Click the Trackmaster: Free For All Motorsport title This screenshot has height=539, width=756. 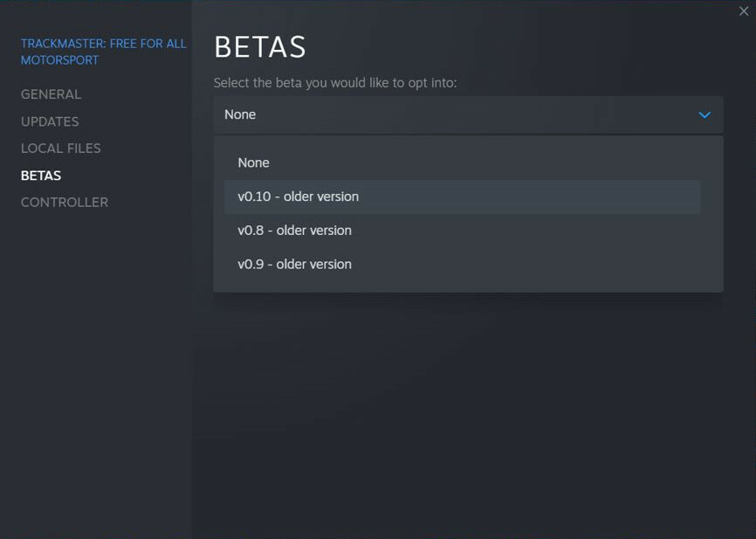[103, 44]
